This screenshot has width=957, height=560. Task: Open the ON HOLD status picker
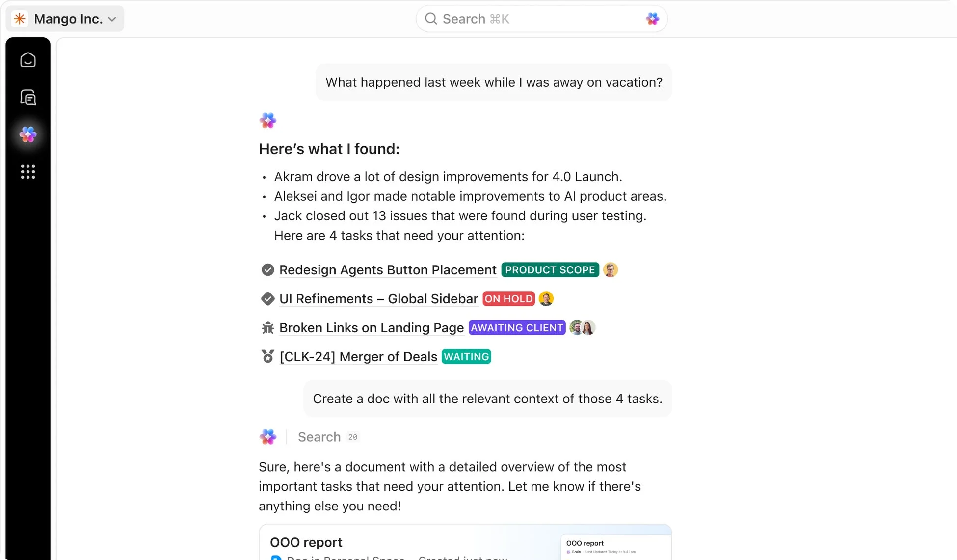point(508,298)
